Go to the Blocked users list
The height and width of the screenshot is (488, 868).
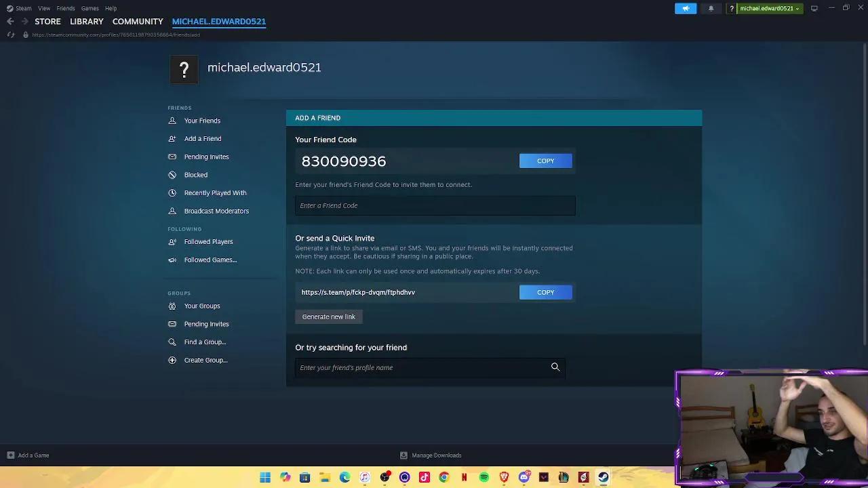[x=196, y=175]
